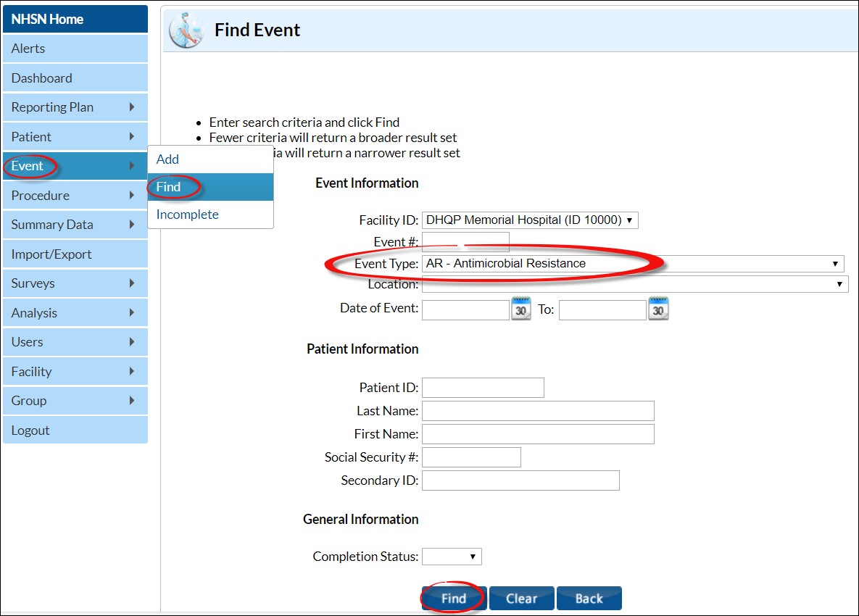Expand Patient submenu arrow
The width and height of the screenshot is (859, 616).
[131, 136]
